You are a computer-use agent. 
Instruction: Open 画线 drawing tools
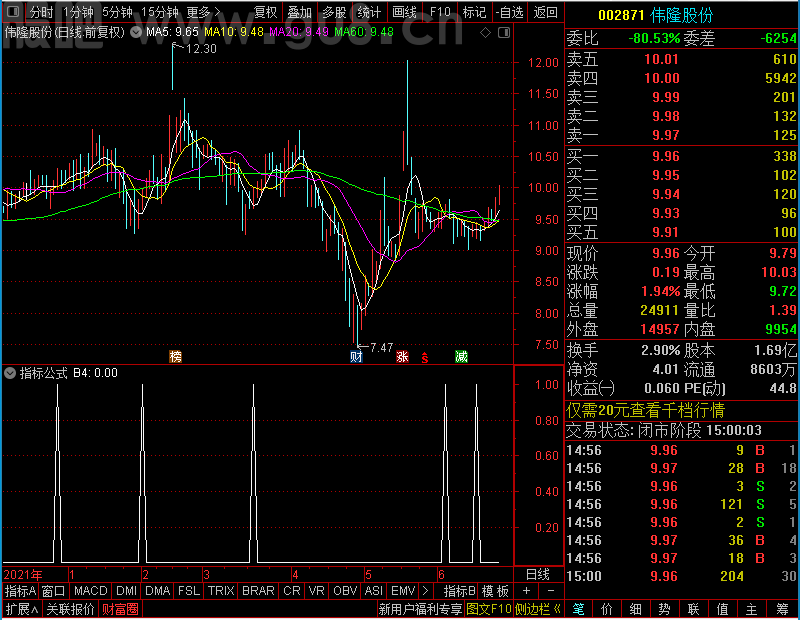coord(404,12)
